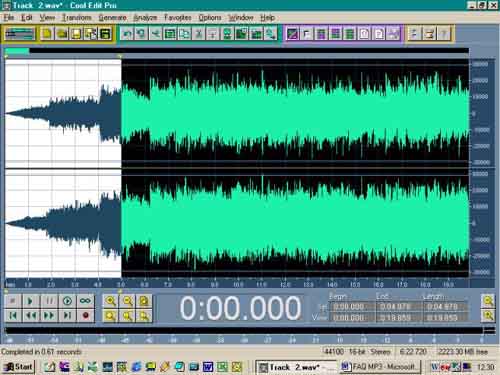The width and height of the screenshot is (500, 375).
Task: Pause playback
Action: (49, 301)
